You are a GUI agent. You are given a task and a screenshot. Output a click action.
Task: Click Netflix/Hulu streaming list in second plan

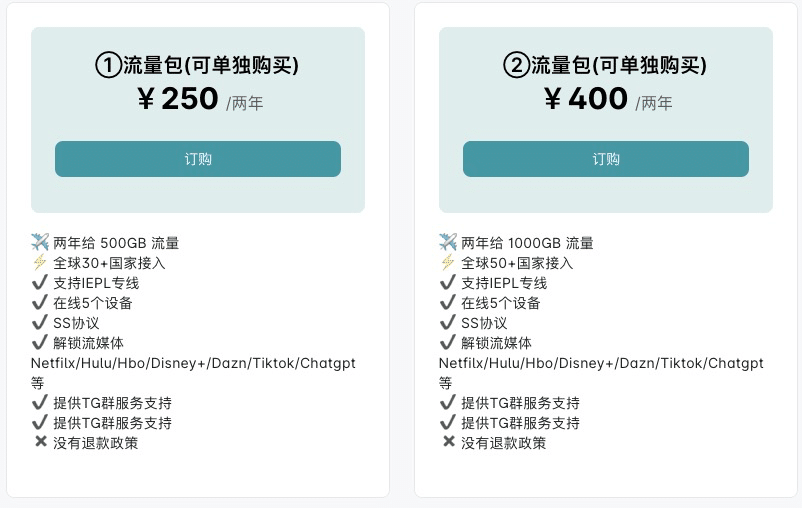tap(601, 363)
